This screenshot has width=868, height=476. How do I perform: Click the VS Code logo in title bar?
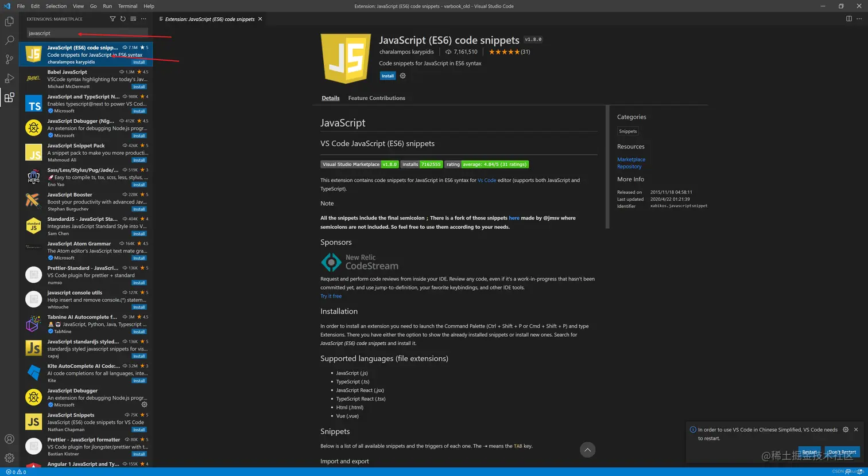[7, 6]
